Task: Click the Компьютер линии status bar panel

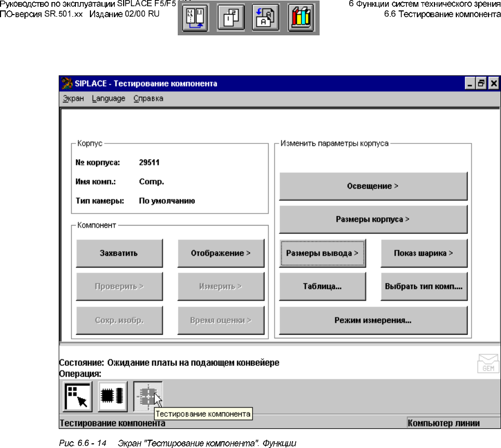Action: coord(453,423)
